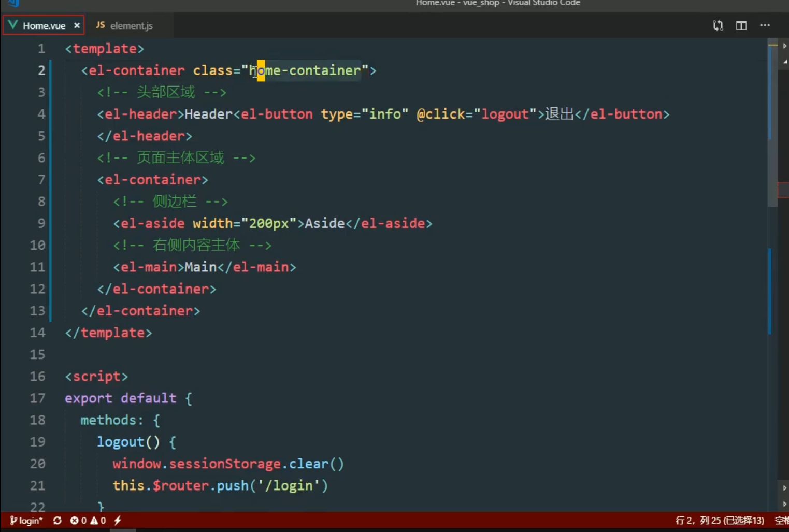Open the element.js tab
Screen dimensions: 789x532
[131, 25]
